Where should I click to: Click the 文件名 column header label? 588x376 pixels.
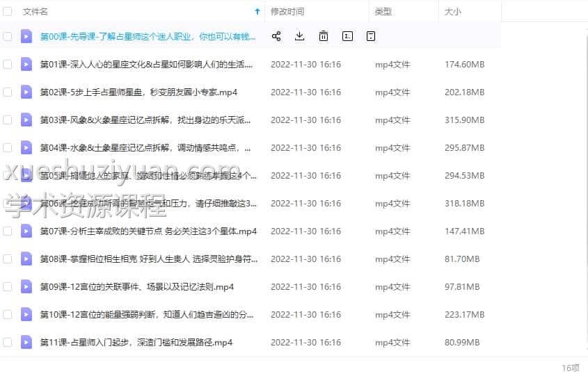tap(35, 12)
